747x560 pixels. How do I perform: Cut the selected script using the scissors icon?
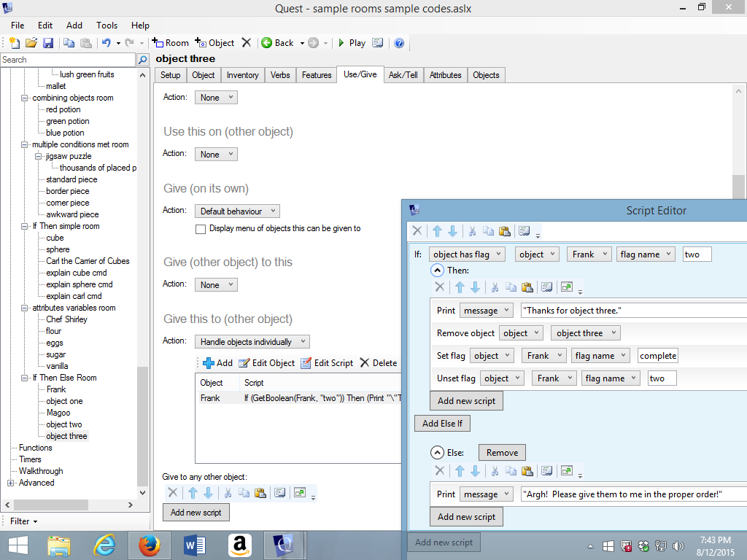coord(474,230)
